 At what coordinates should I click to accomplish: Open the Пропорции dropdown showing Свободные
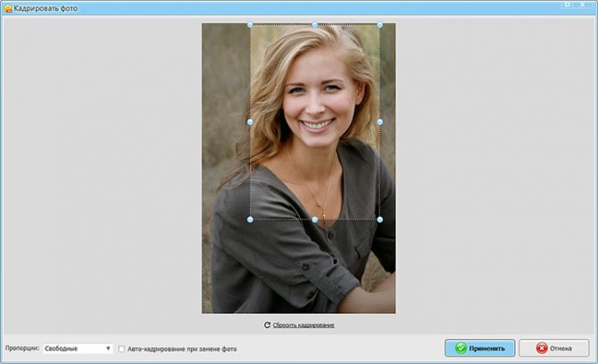click(x=77, y=349)
